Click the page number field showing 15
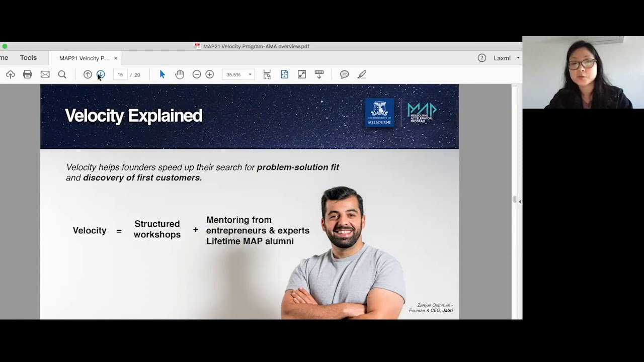644x362 pixels. click(120, 74)
